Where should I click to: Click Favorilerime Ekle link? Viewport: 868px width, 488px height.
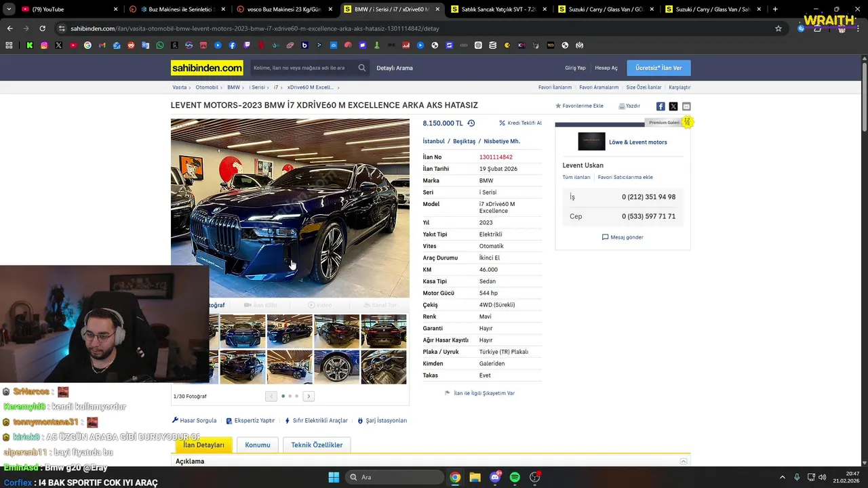coord(579,106)
